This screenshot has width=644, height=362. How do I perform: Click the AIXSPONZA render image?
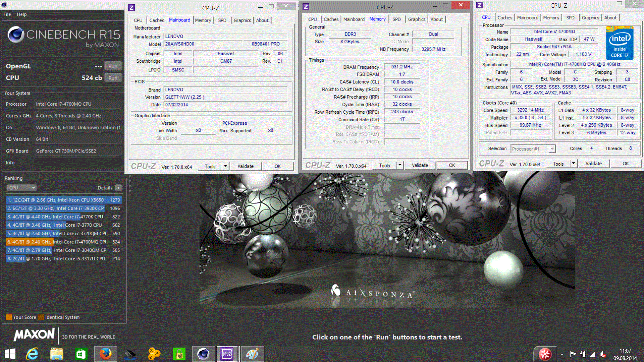pos(387,240)
